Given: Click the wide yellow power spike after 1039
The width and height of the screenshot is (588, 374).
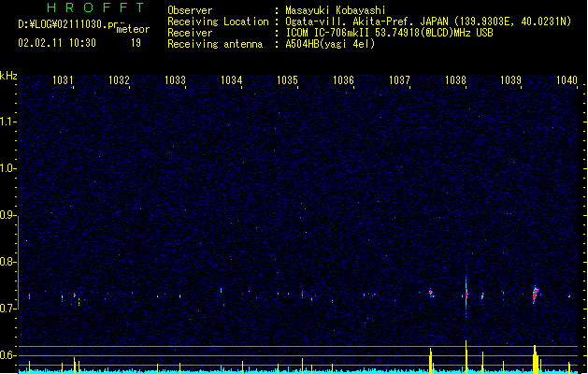Looking at the screenshot, I should [x=536, y=359].
